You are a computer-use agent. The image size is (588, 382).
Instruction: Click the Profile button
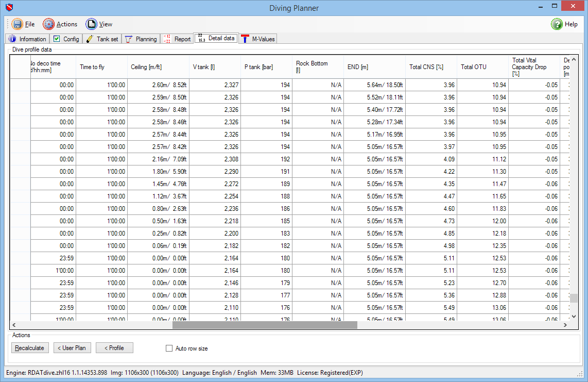[x=114, y=347]
